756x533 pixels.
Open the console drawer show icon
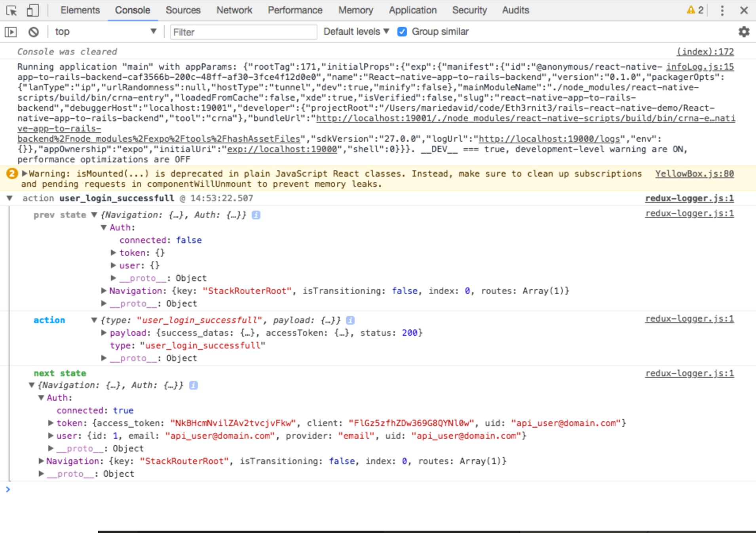pyautogui.click(x=11, y=32)
